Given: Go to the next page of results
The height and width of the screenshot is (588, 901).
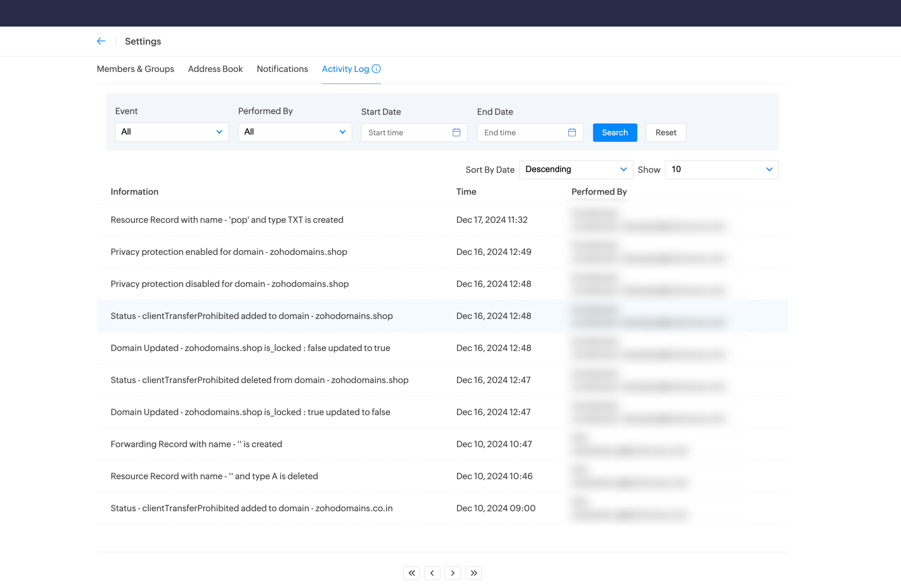Looking at the screenshot, I should click(452, 573).
